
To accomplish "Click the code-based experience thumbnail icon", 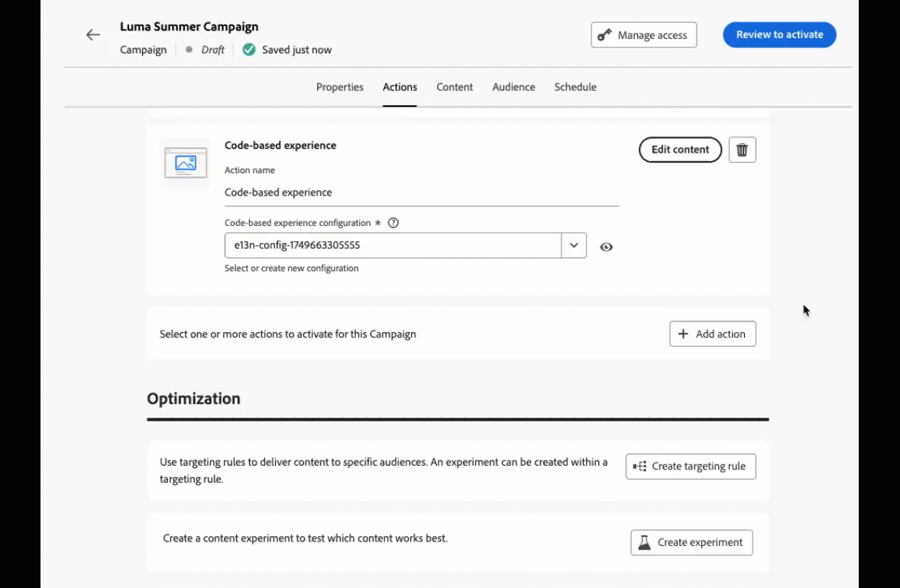I will click(x=186, y=163).
